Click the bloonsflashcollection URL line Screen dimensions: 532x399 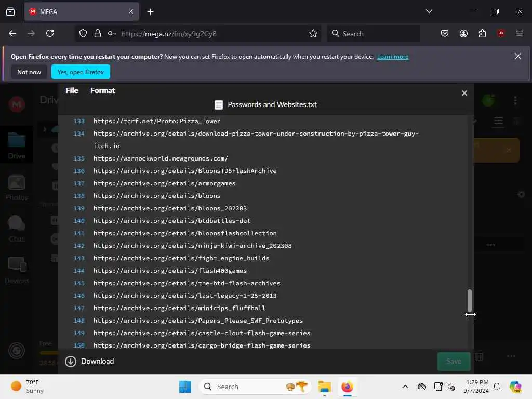[185, 233]
